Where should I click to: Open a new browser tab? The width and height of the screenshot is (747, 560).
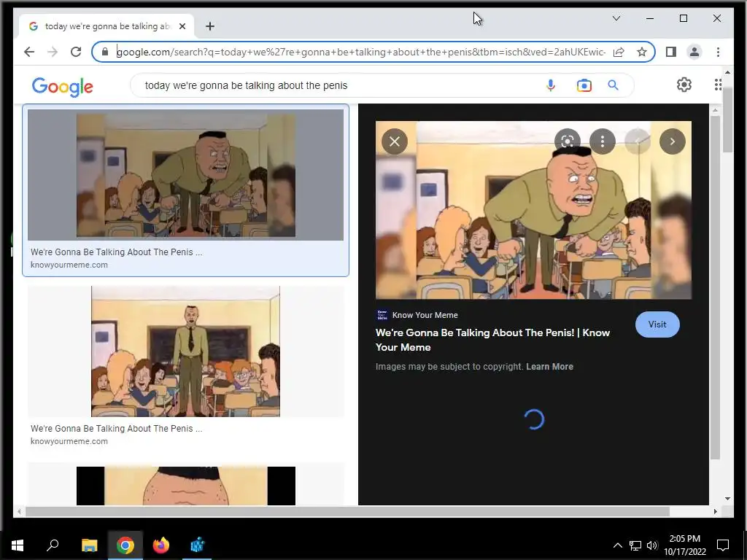[x=210, y=26]
